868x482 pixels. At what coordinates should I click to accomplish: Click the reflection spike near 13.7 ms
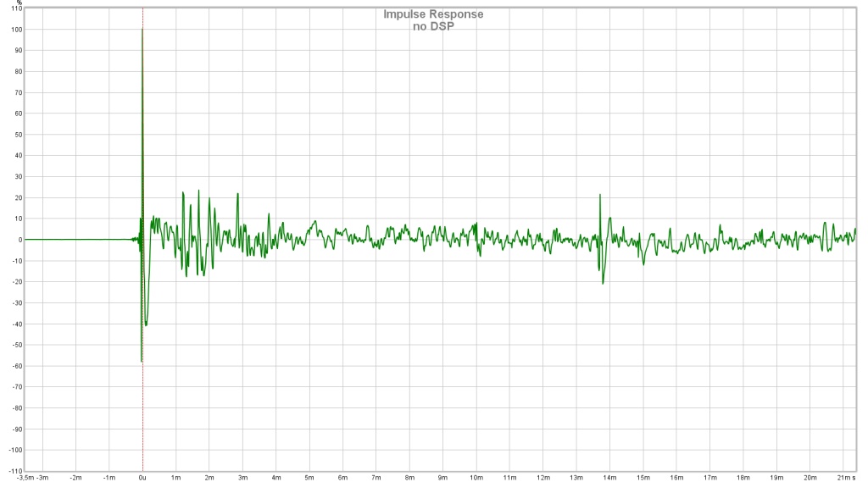[600, 196]
